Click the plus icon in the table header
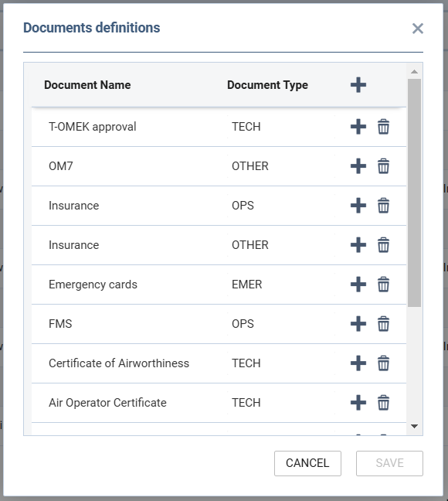Screen dimensions: 448x501 point(358,85)
